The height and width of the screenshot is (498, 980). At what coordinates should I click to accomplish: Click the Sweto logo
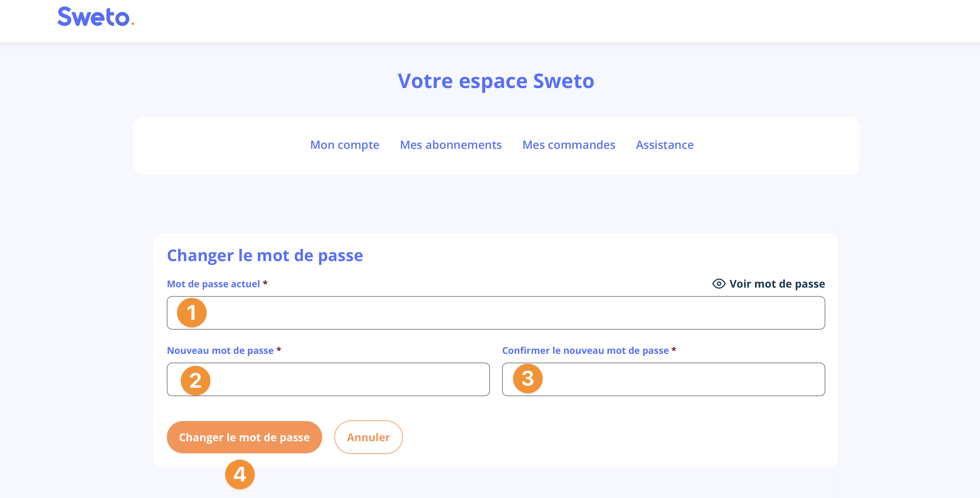tap(95, 17)
